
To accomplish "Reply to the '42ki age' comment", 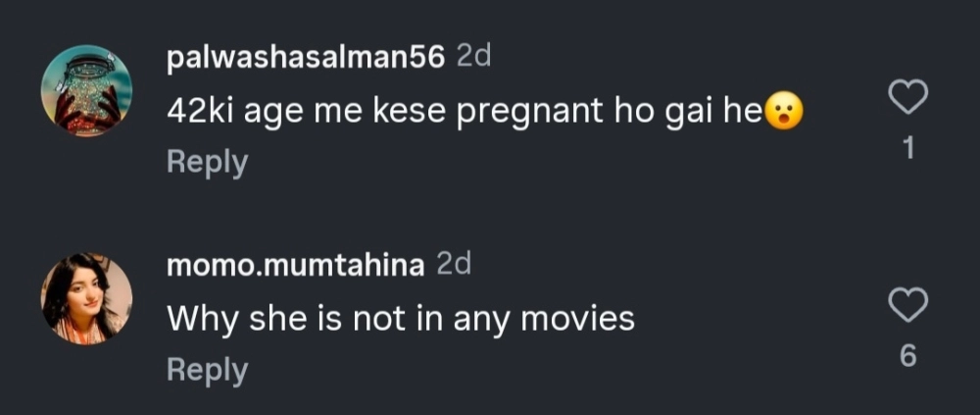I will coord(207,162).
